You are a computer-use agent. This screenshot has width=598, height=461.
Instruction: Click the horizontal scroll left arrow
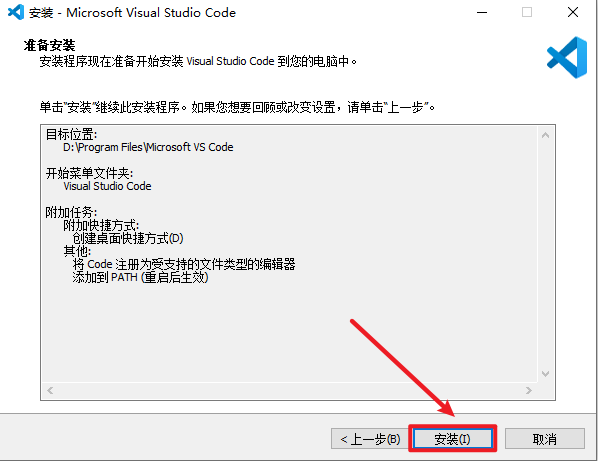(50, 390)
